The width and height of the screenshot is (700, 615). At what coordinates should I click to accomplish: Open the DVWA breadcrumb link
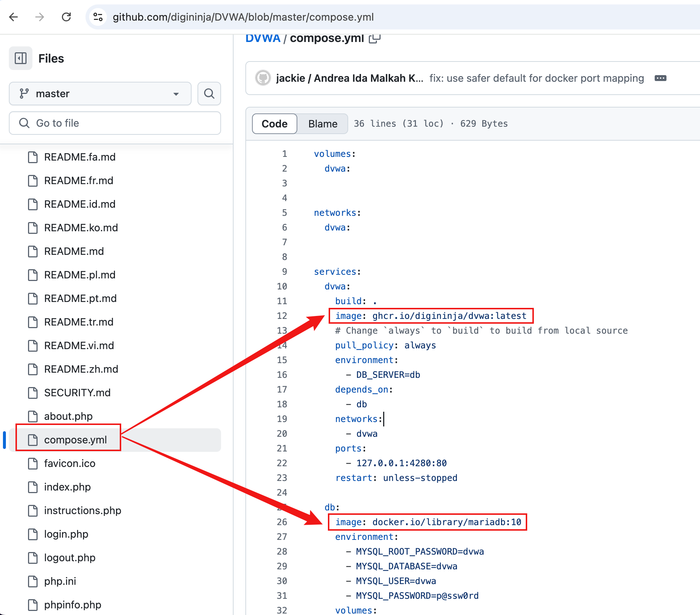263,38
